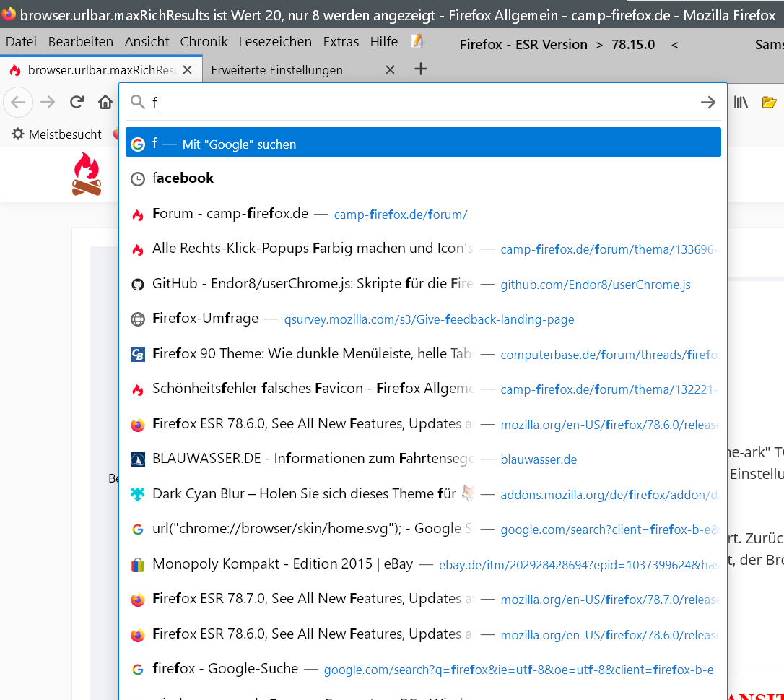Open the Library toolbar icon
The width and height of the screenshot is (784, 700).
(741, 103)
